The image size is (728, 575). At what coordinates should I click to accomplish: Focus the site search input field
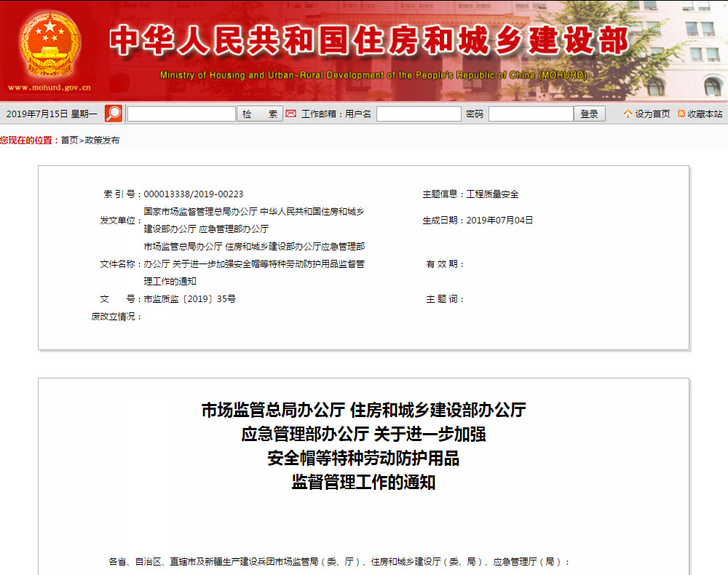(x=181, y=114)
